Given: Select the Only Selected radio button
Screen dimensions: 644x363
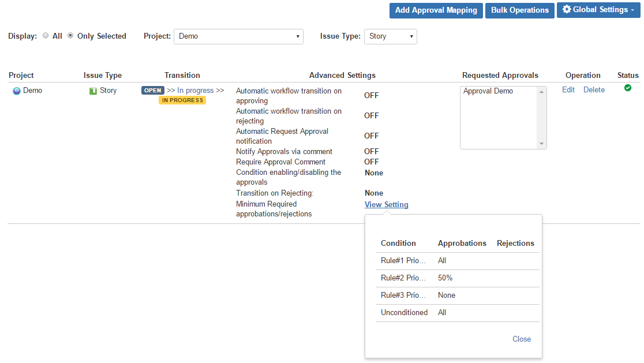Looking at the screenshot, I should pos(70,36).
